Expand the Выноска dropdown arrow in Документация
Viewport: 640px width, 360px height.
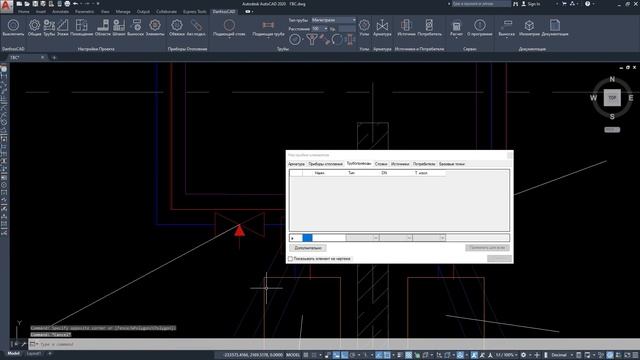point(507,38)
